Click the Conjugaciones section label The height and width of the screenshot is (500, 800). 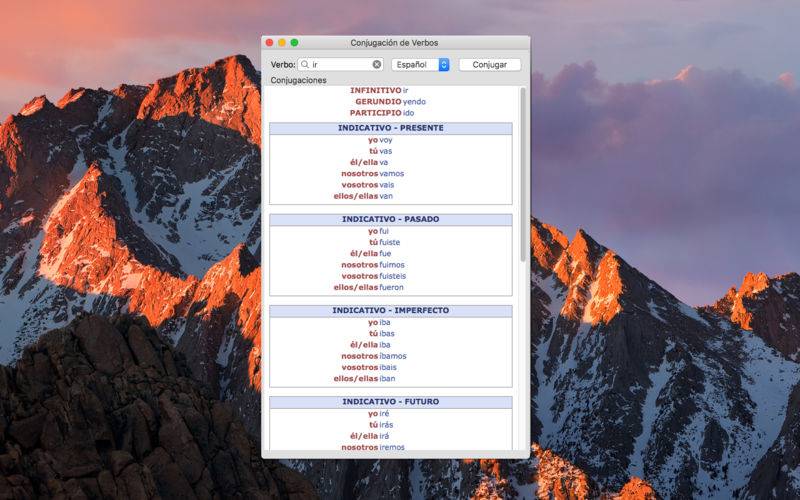298,81
